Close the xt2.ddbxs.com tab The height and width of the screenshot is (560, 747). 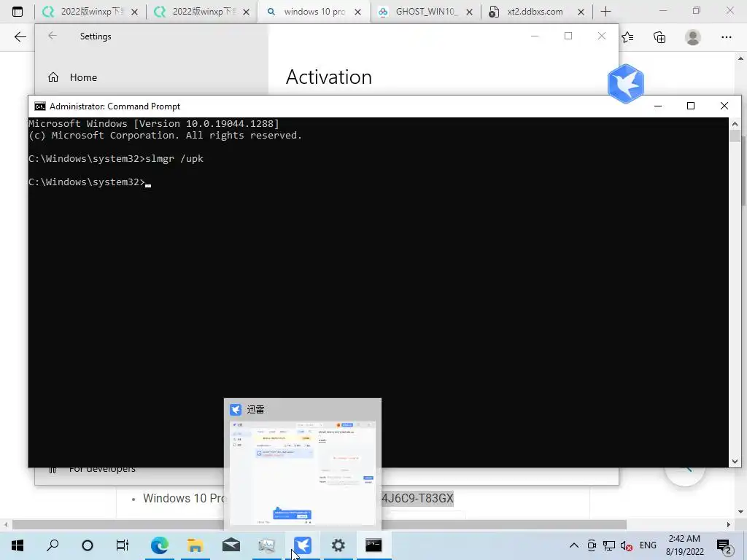[581, 12]
